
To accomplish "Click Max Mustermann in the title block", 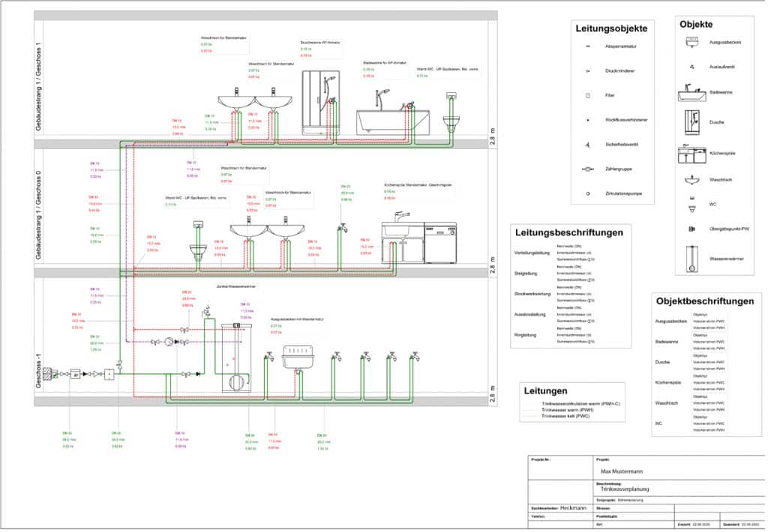I will coord(621,471).
